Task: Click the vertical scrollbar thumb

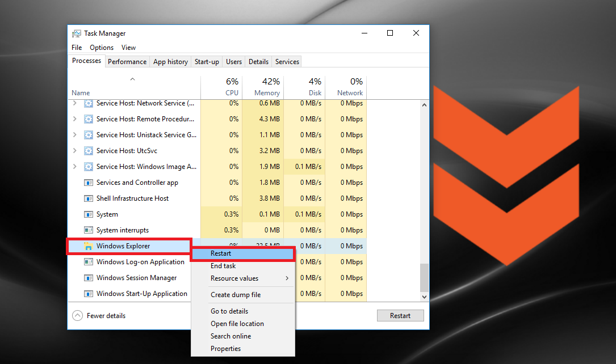Action: click(424, 277)
